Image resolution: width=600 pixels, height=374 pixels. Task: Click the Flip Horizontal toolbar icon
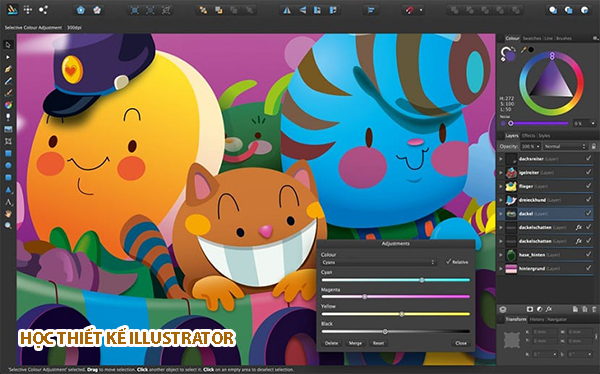tap(287, 10)
